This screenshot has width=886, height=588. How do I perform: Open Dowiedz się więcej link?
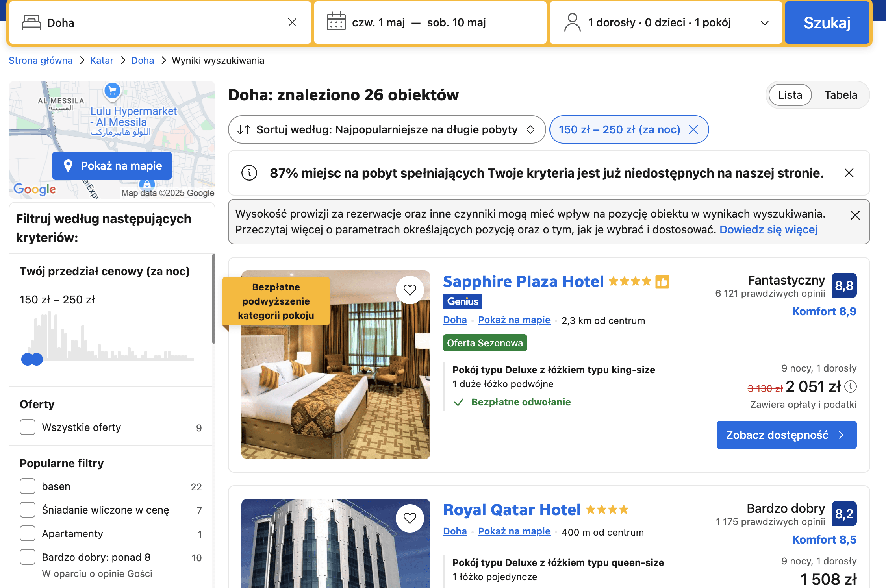pos(768,229)
